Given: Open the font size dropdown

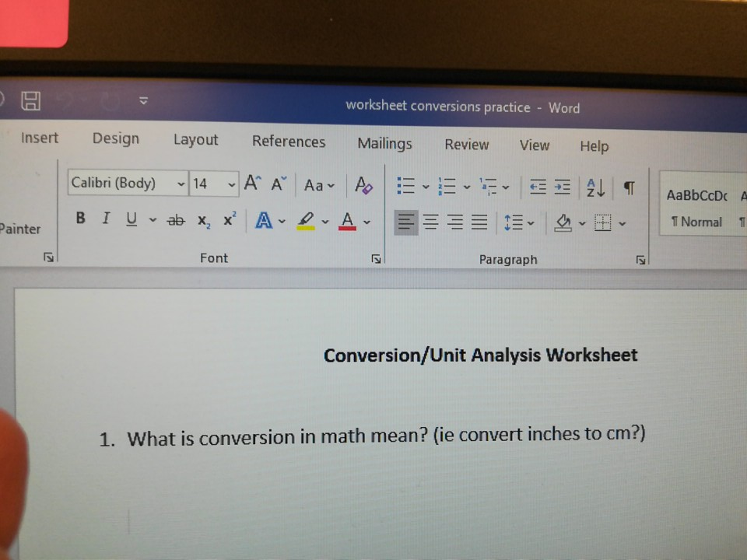Looking at the screenshot, I should tap(232, 184).
